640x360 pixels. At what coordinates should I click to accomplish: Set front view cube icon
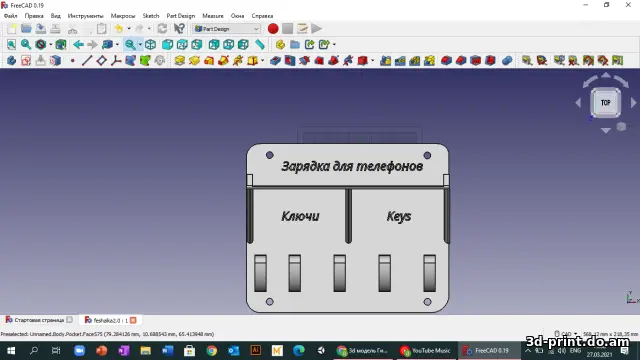tap(167, 44)
